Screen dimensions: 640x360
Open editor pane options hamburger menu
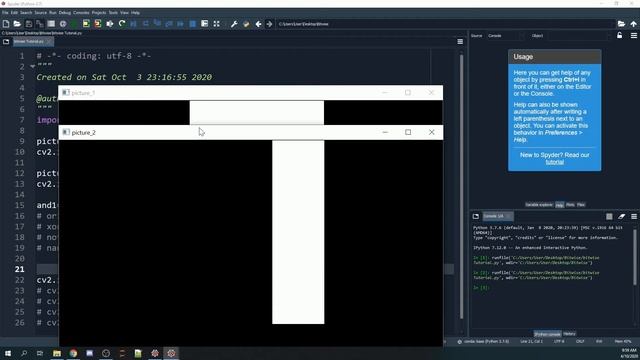(x=460, y=42)
